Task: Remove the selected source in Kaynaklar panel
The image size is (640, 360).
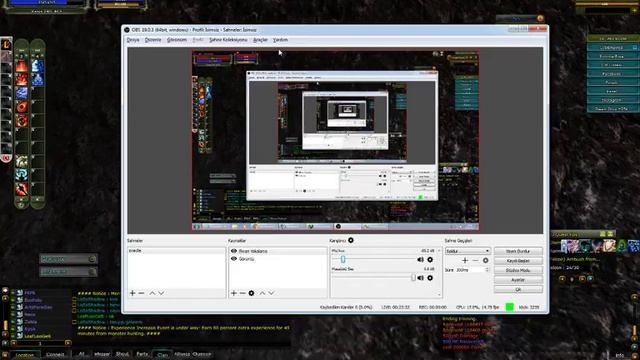Action: point(242,293)
